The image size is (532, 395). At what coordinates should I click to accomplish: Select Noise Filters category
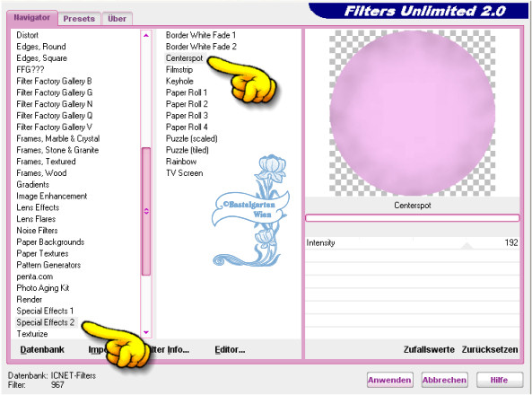37,231
